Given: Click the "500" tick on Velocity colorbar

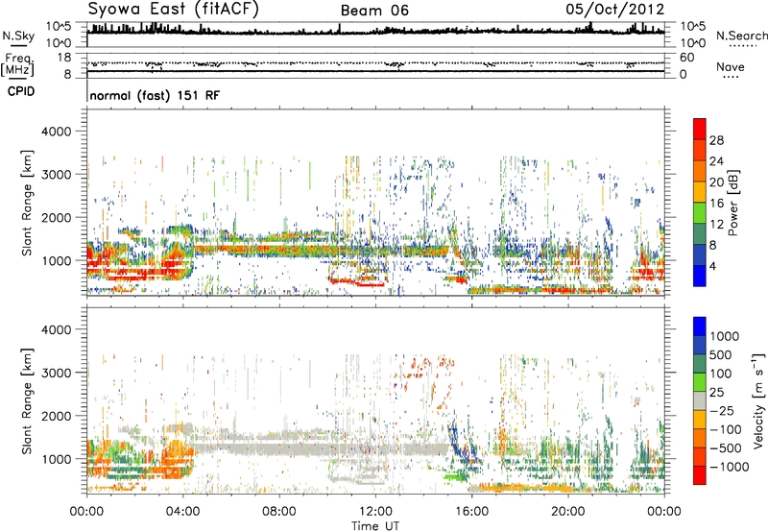Looking at the screenshot, I should click(x=720, y=355).
